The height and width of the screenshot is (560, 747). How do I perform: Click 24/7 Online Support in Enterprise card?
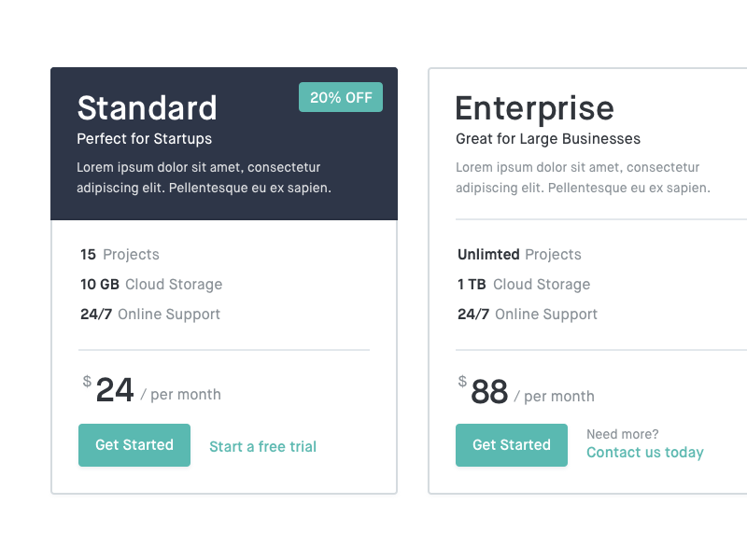(x=528, y=315)
